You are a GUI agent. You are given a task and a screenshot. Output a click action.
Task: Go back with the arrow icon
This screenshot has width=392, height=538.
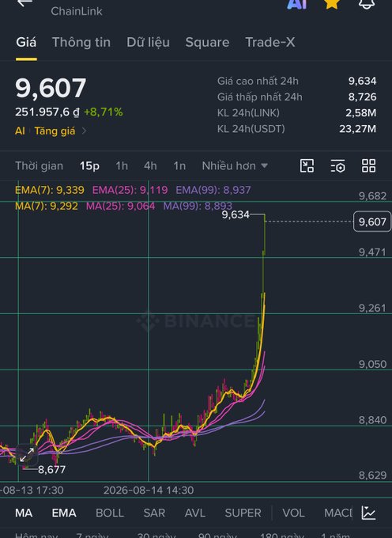coord(24,2)
